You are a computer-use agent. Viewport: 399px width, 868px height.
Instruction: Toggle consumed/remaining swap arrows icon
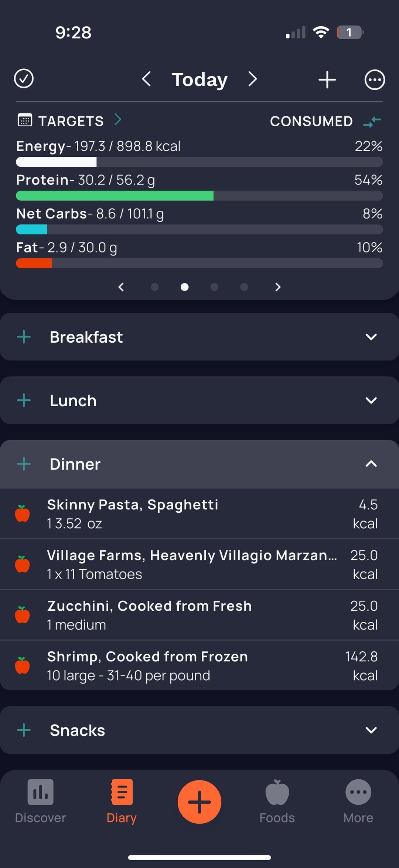coord(372,121)
